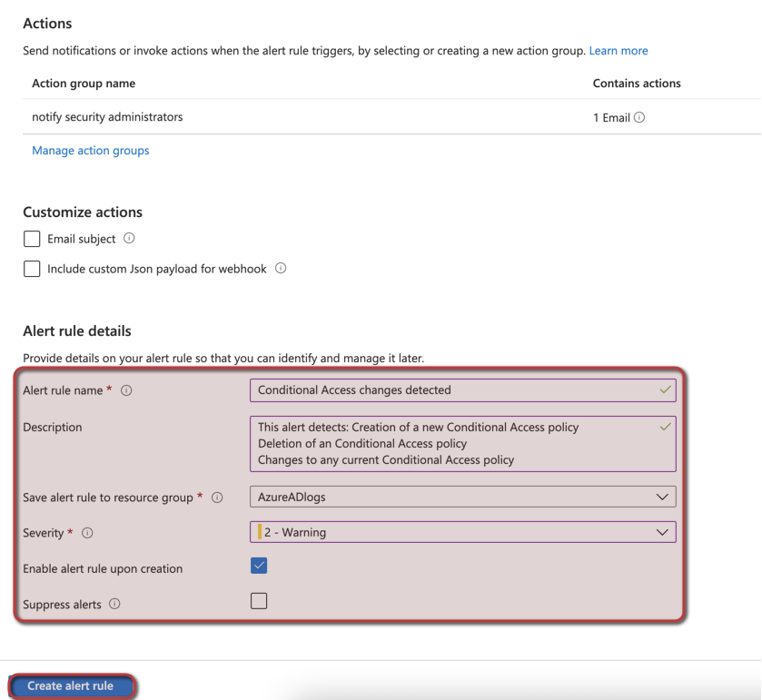
Task: Click info icon beside Email subject
Action: [129, 239]
